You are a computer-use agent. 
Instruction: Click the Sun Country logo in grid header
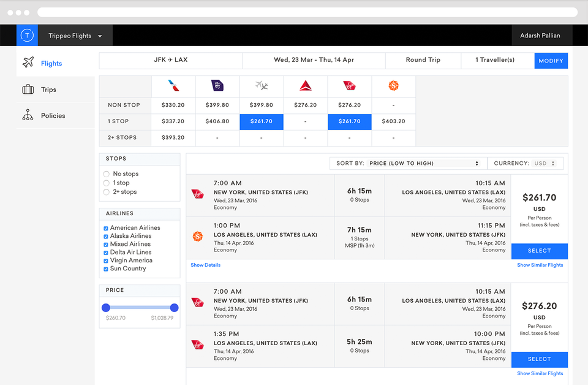393,86
